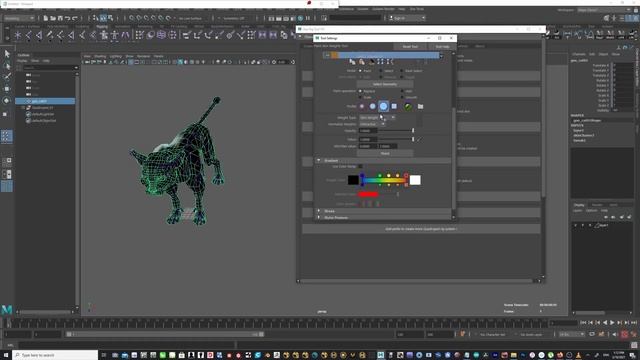Click the Redo arrow in the status line
This screenshot has height=360, width=640.
[x=75, y=18]
